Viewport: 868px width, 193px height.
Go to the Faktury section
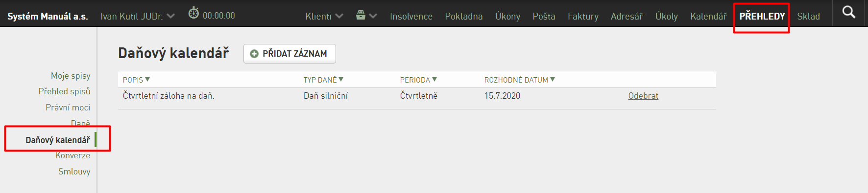pos(583,16)
